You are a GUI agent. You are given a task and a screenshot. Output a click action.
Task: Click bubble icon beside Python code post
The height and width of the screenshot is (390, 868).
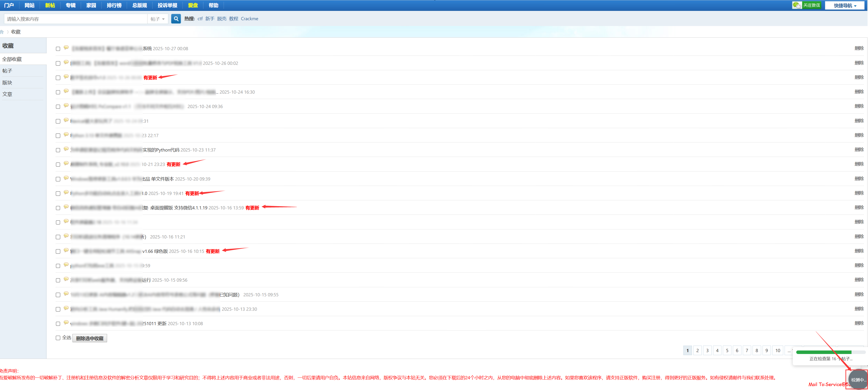tap(66, 149)
